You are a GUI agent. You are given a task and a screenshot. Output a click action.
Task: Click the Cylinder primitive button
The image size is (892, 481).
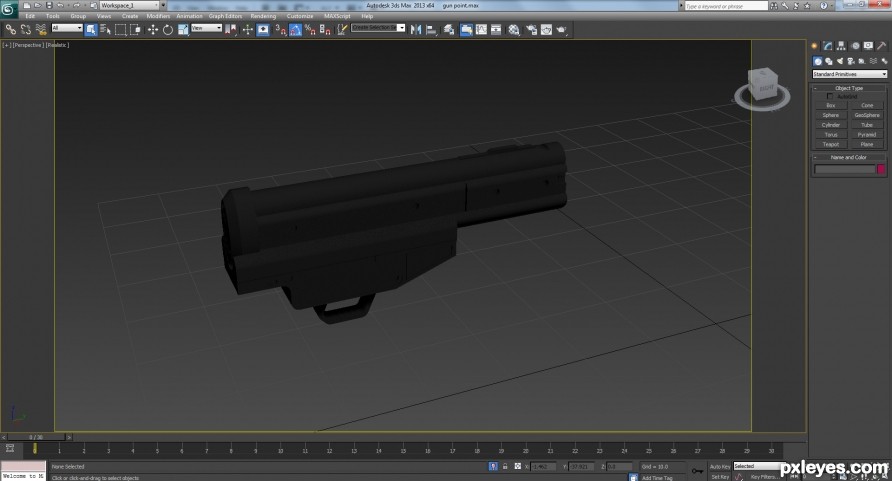coord(831,125)
